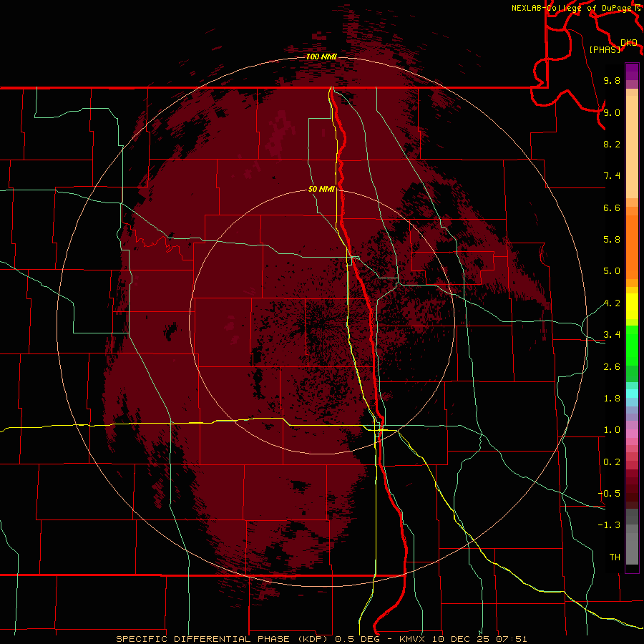Click the 50 NMI range ring label
The image size is (644, 644).
coord(321,189)
